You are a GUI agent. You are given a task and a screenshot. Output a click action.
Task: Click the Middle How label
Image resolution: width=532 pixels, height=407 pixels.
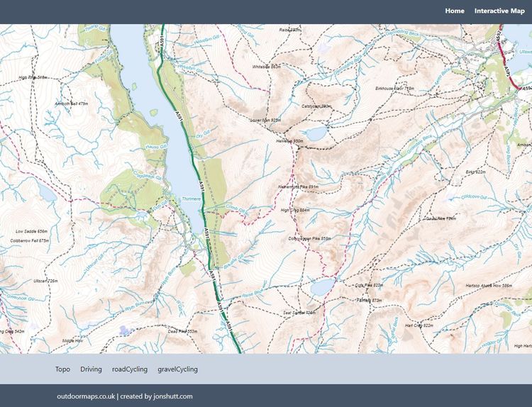pos(72,340)
